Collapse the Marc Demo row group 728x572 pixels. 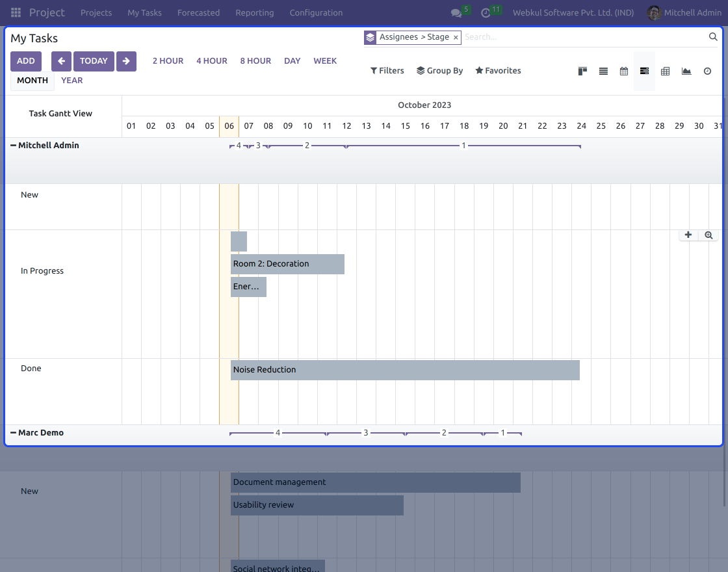point(12,432)
